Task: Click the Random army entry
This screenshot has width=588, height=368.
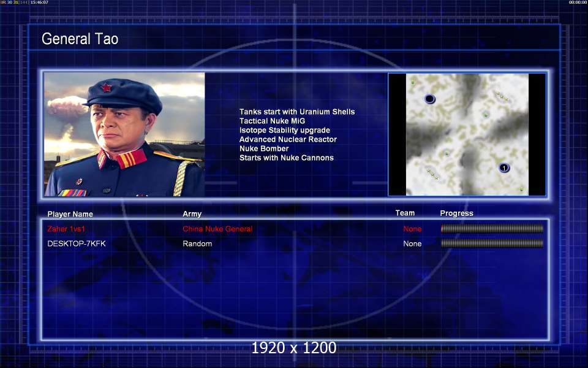Action: click(197, 243)
